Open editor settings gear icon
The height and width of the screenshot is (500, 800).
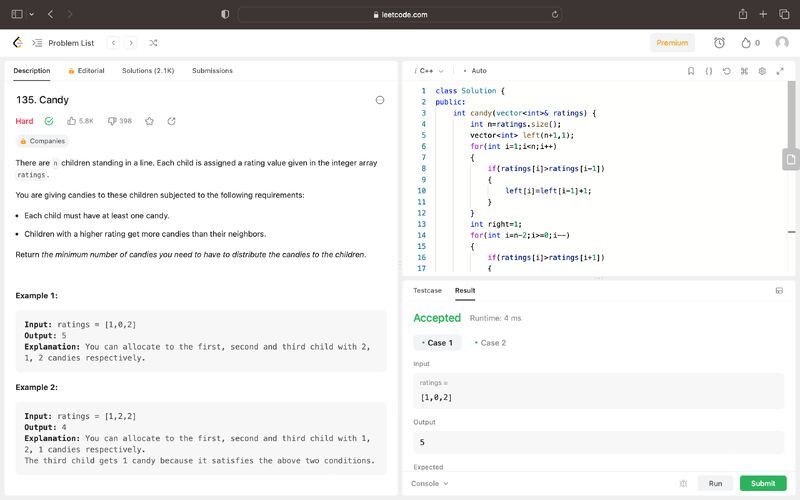tap(762, 71)
